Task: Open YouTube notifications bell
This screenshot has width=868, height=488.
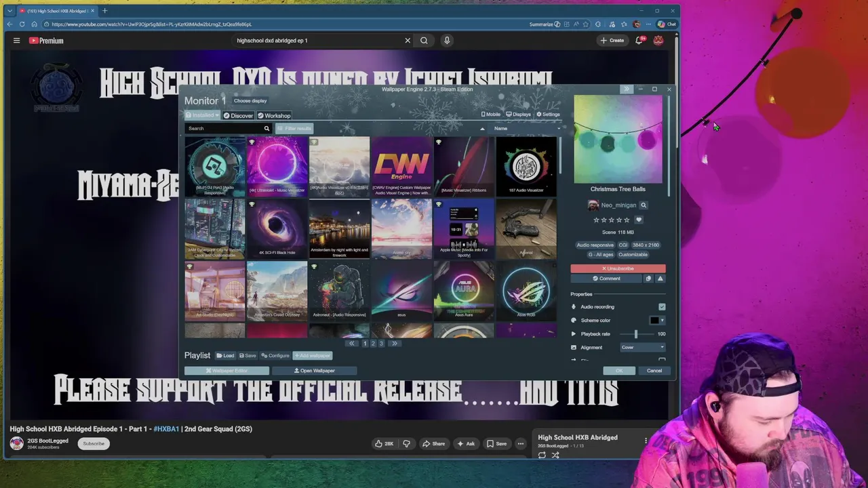Action: [x=638, y=41]
